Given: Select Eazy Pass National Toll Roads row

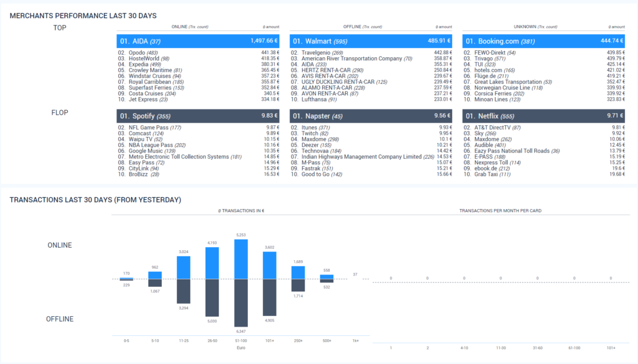Looking at the screenshot, I should coord(543,151).
